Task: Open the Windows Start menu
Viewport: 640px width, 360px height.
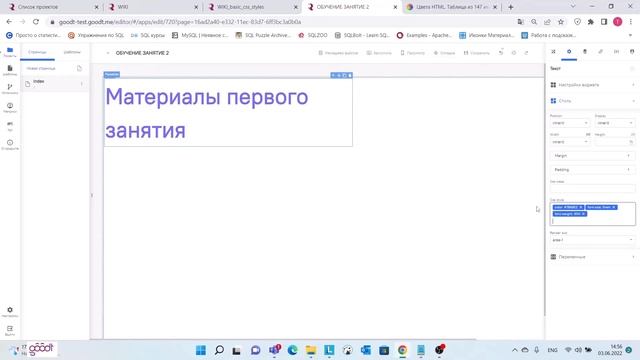Action: [x=201, y=350]
